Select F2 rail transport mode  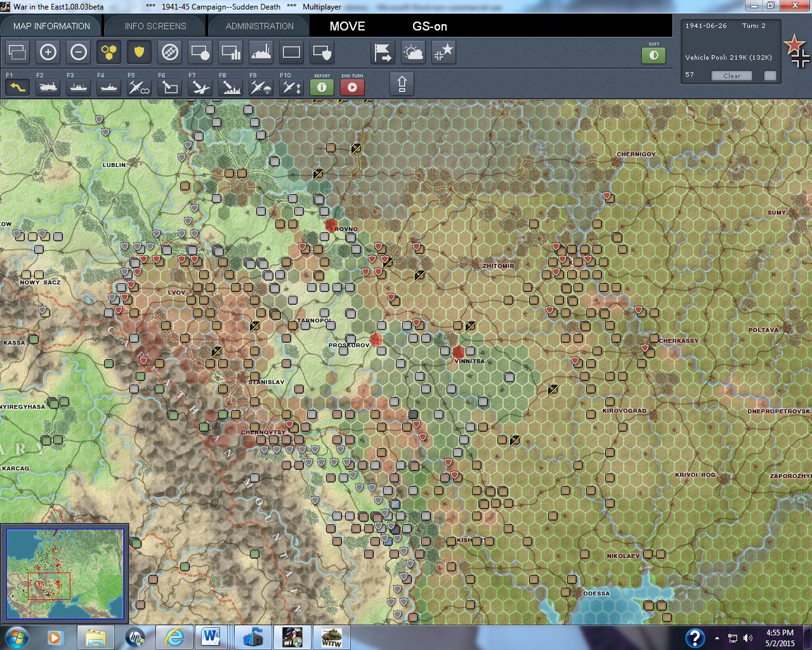pyautogui.click(x=48, y=87)
